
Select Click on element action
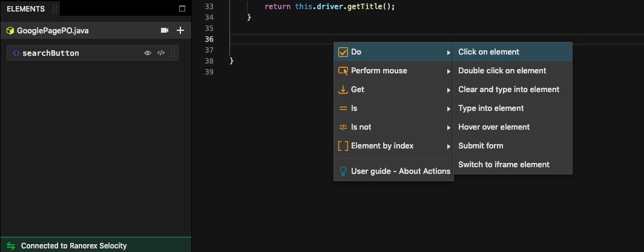513,52
